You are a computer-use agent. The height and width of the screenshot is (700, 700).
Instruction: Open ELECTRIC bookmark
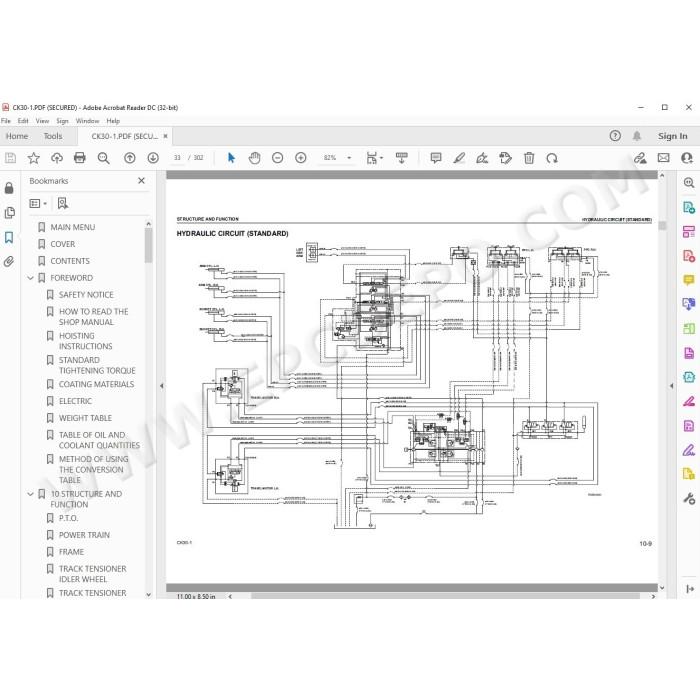pyautogui.click(x=75, y=401)
